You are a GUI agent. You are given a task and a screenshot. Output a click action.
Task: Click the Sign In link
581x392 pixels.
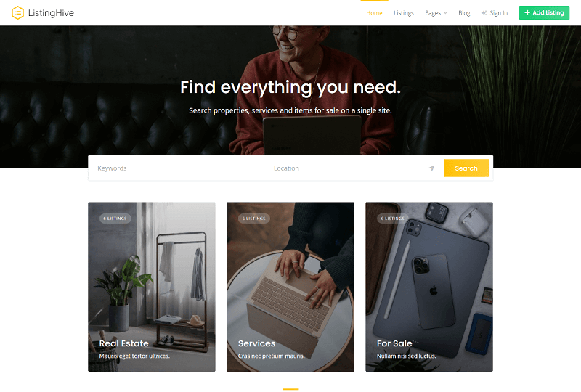495,13
